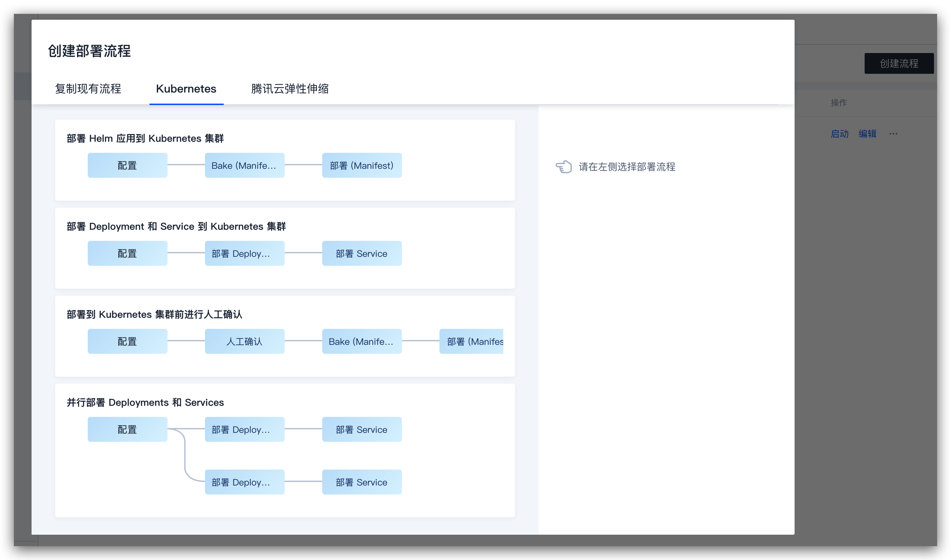Select the Kubernetes tab

coord(186,89)
